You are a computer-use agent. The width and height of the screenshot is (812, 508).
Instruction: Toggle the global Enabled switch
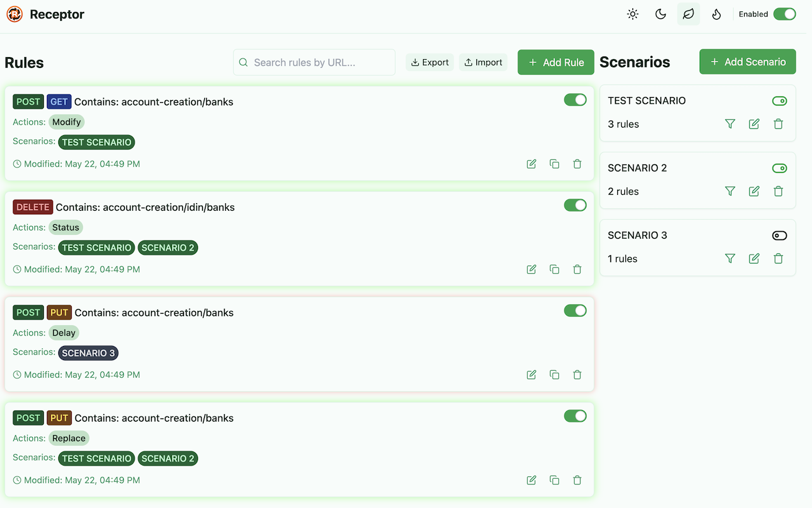[x=784, y=14]
